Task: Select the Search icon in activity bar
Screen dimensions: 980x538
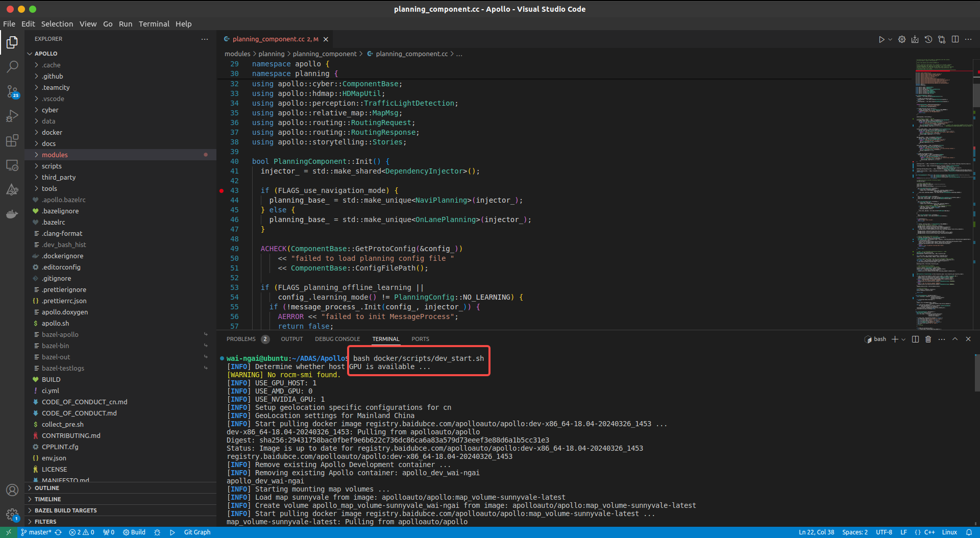Action: coord(12,66)
